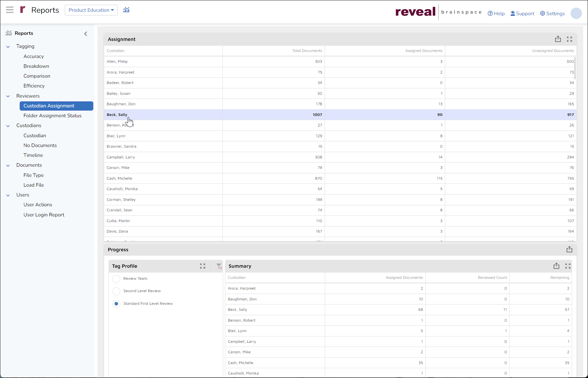This screenshot has width=588, height=378.
Task: Click the Assignment table vertical scrollbar
Action: [x=575, y=68]
